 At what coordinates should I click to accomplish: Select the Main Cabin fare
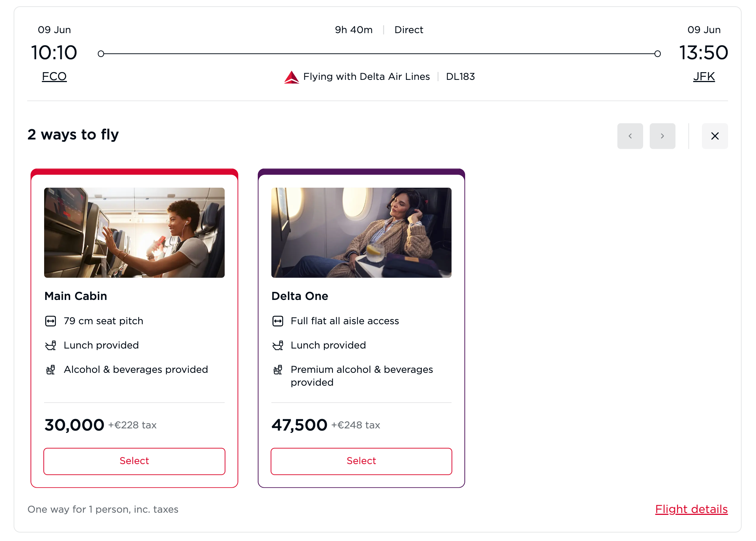134,461
